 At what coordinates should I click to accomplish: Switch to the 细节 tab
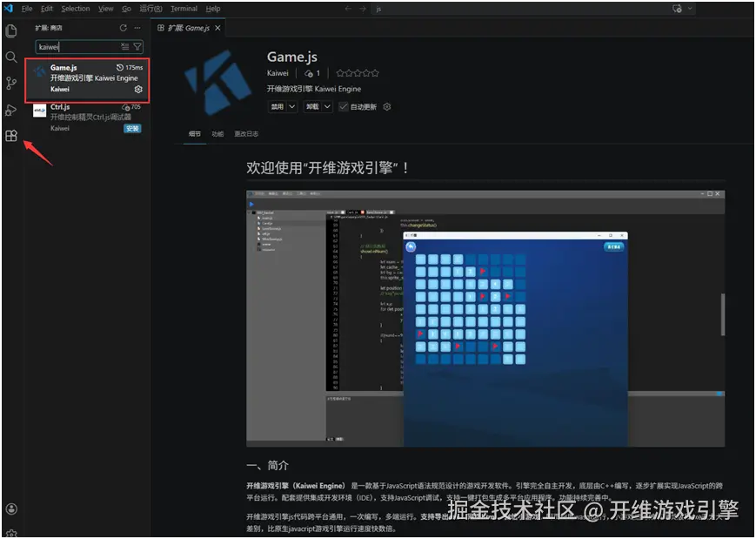tap(195, 134)
